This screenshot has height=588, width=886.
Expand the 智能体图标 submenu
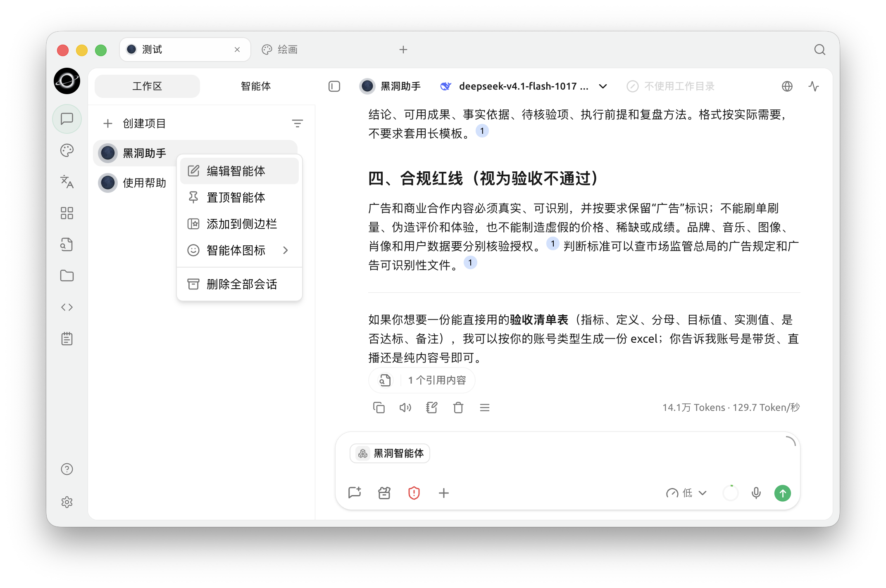240,250
